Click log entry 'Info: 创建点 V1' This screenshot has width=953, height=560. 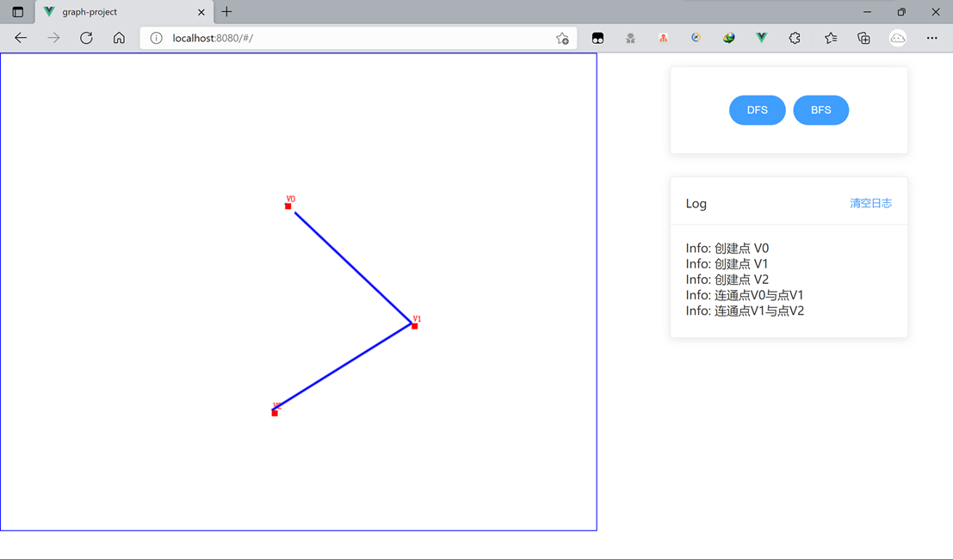pos(727,263)
